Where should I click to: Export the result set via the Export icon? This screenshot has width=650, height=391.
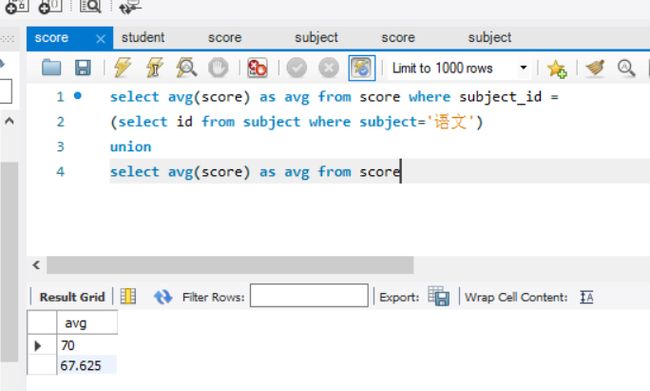(x=439, y=296)
